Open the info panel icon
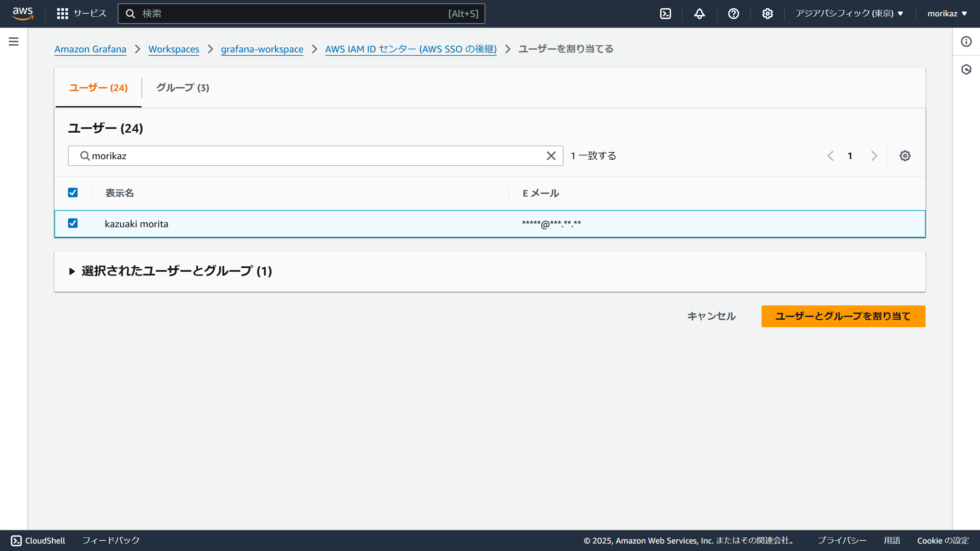Viewport: 980px width, 551px height. 966,41
